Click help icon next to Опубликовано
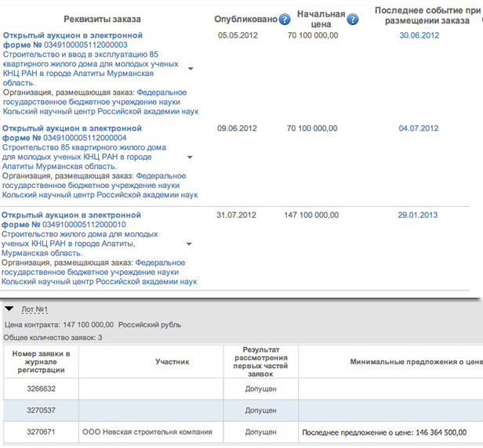 point(285,20)
